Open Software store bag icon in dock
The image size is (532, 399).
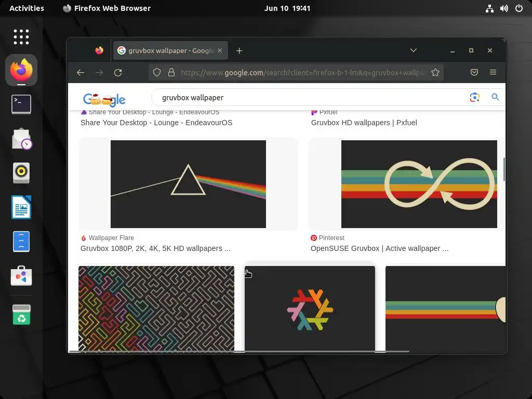click(x=21, y=276)
